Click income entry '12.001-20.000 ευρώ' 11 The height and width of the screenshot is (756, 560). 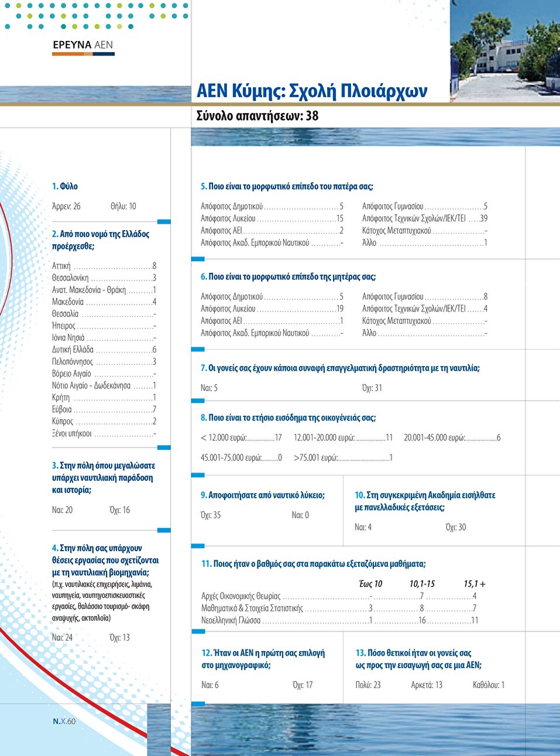[x=343, y=437]
